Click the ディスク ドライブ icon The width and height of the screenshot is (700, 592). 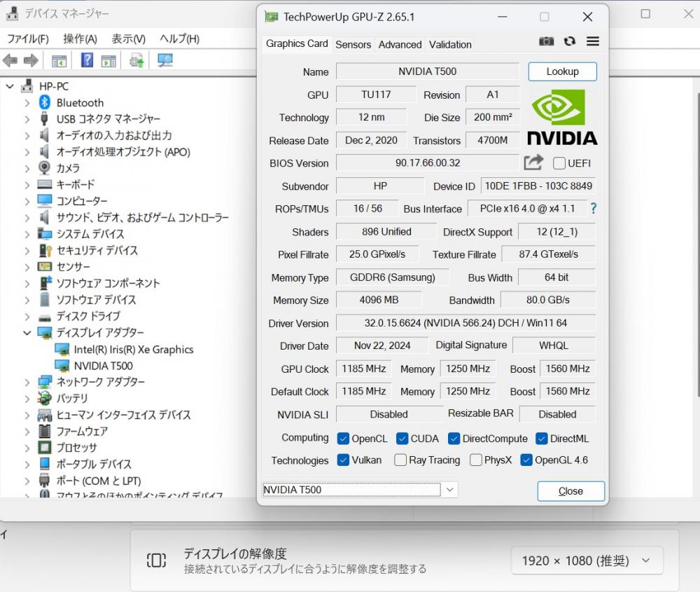coord(45,317)
